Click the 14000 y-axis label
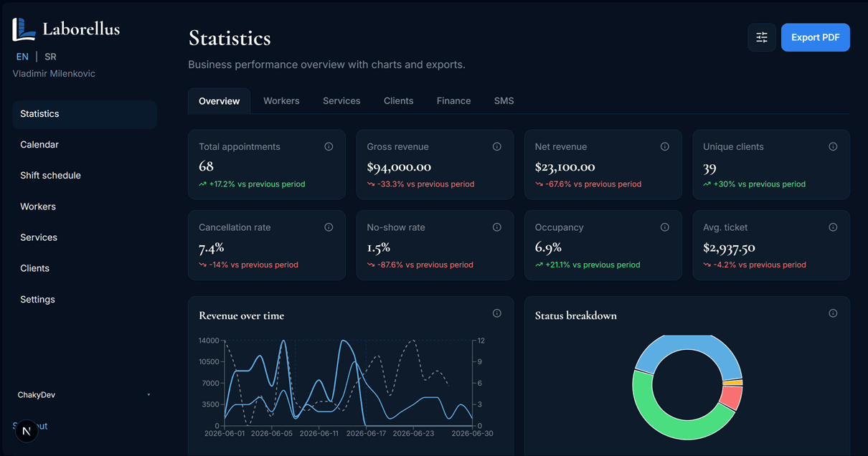The width and height of the screenshot is (868, 456). coord(209,341)
